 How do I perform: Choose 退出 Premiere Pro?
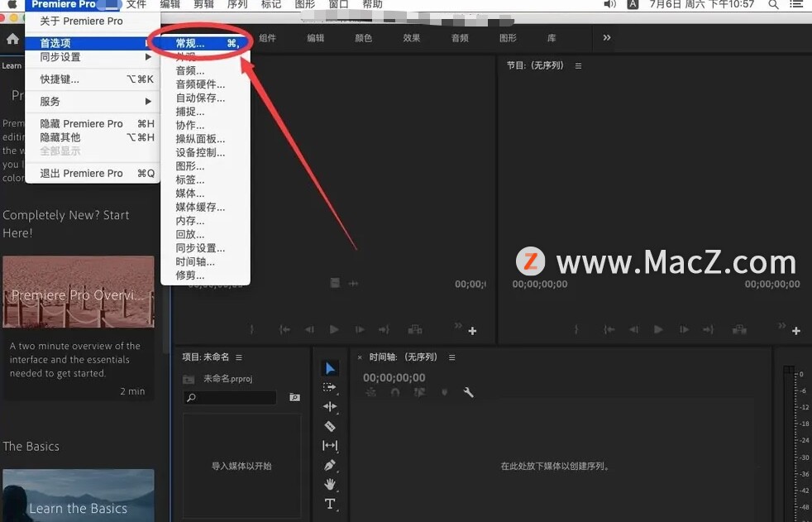click(93, 174)
